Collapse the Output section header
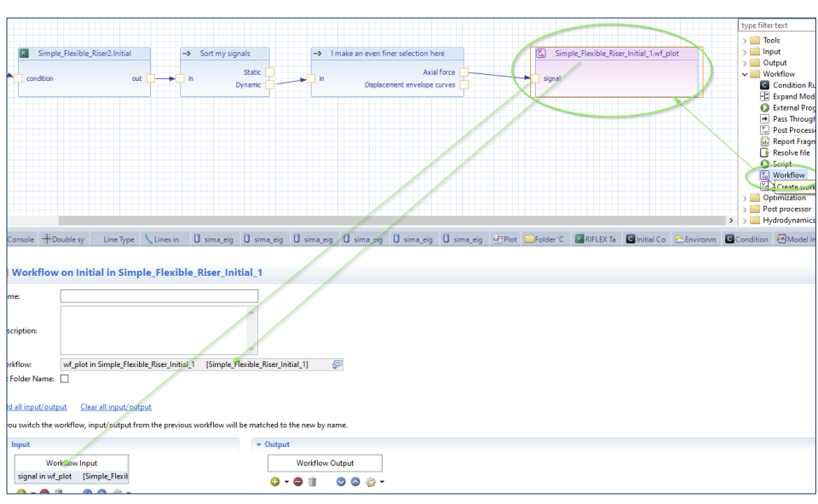The height and width of the screenshot is (504, 818). (259, 444)
